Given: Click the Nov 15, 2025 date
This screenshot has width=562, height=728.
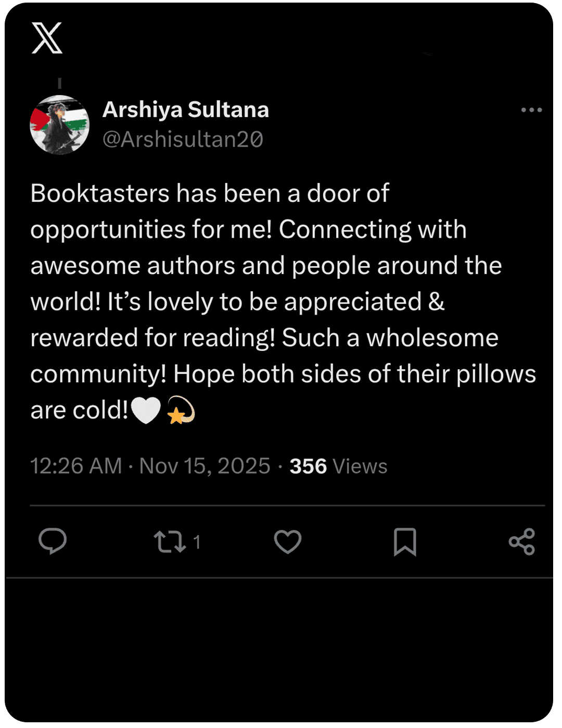Looking at the screenshot, I should coord(205,466).
